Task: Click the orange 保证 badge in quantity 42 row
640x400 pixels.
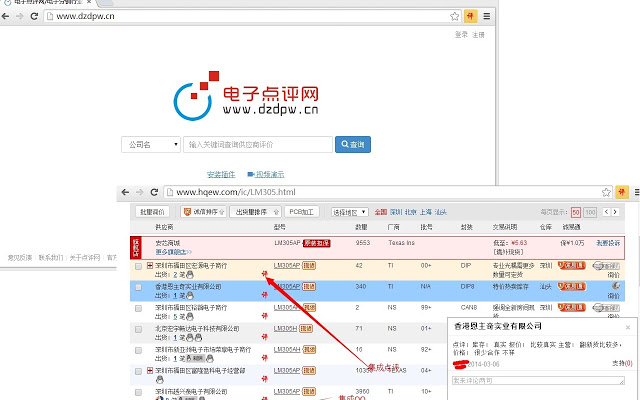Action: 571,266
